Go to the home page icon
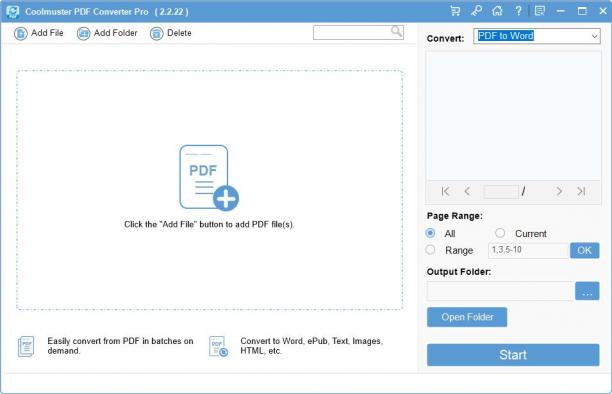Viewport: 612px width, 394px height. click(497, 11)
